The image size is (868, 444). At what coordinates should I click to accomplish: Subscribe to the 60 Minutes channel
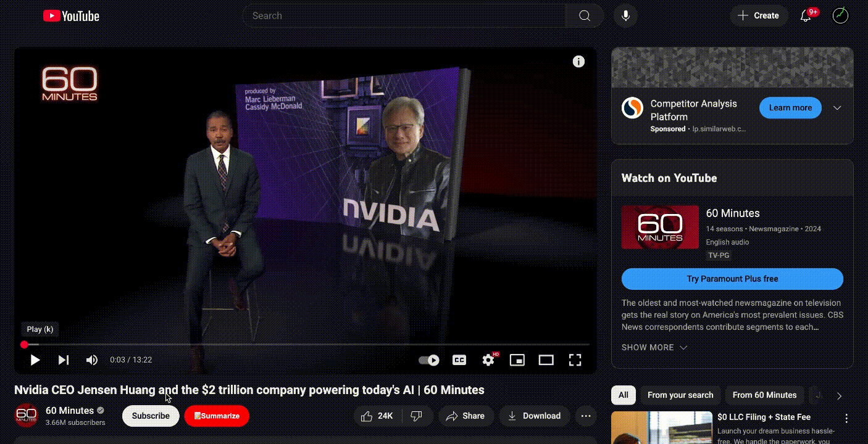pos(150,416)
